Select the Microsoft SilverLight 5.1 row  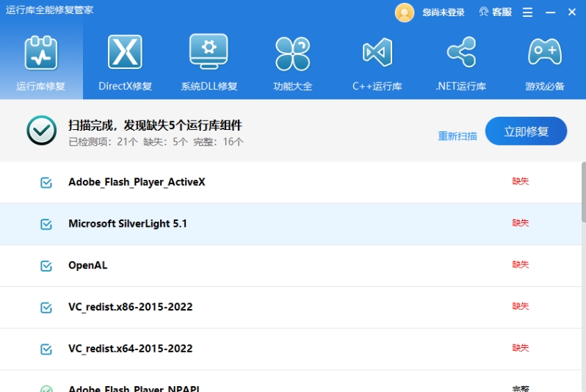[x=294, y=224]
